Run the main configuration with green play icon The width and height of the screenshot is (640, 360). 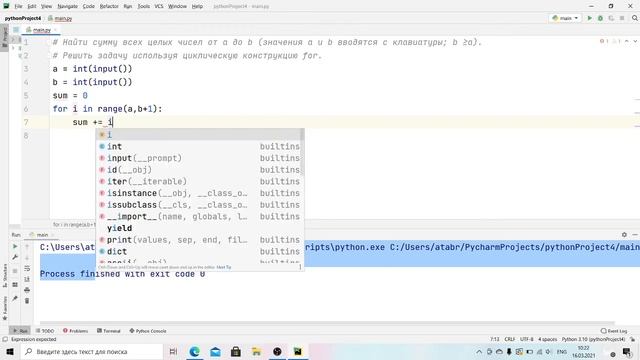click(x=589, y=18)
